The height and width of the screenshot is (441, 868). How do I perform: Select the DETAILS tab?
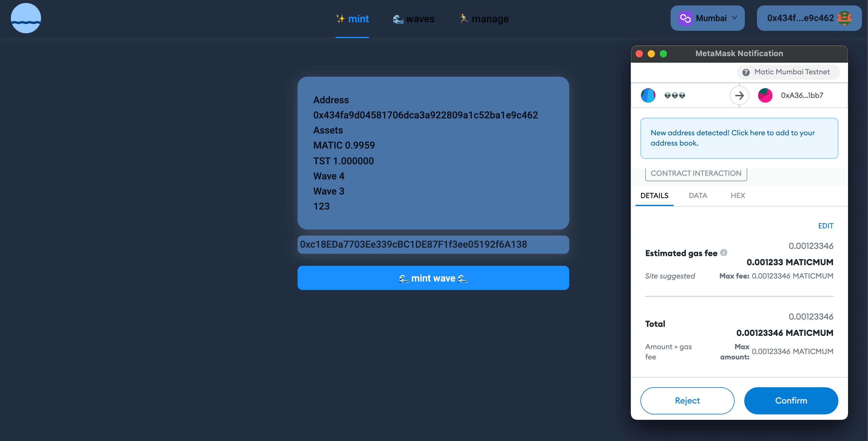click(x=654, y=196)
